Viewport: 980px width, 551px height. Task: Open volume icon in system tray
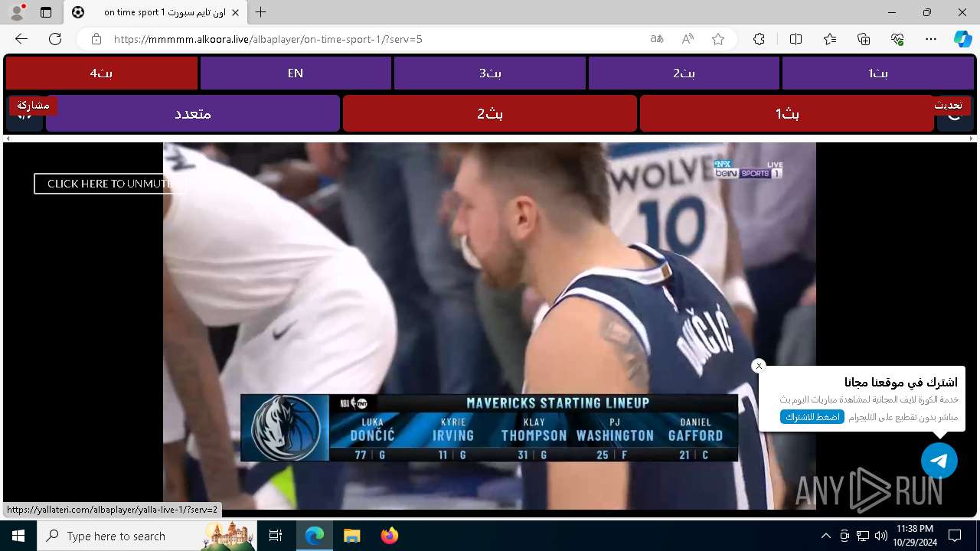pyautogui.click(x=880, y=536)
